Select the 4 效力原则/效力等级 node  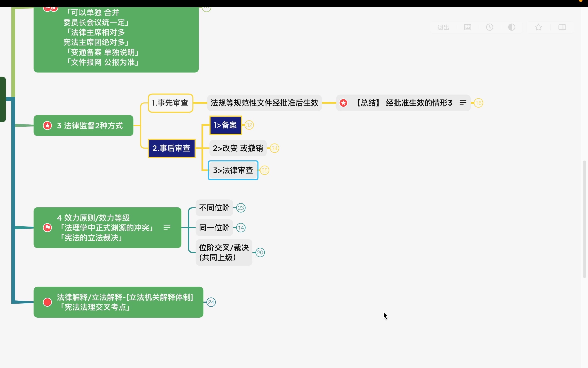pos(107,228)
